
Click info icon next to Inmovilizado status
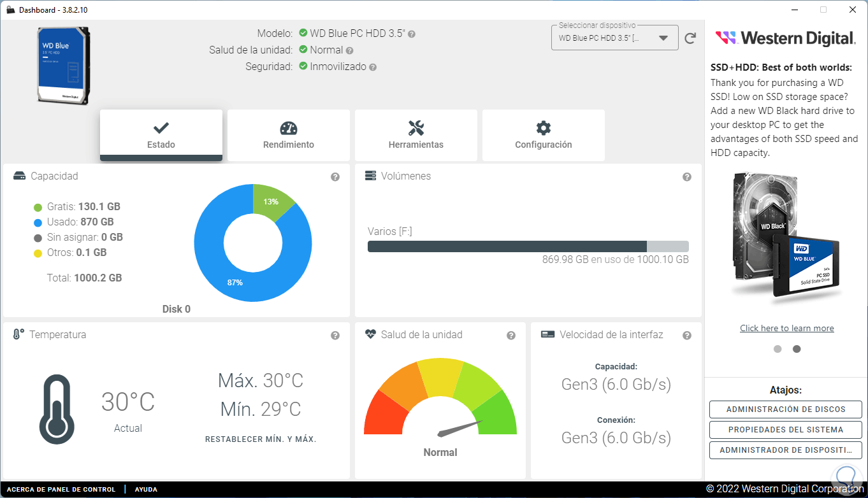[x=373, y=67]
